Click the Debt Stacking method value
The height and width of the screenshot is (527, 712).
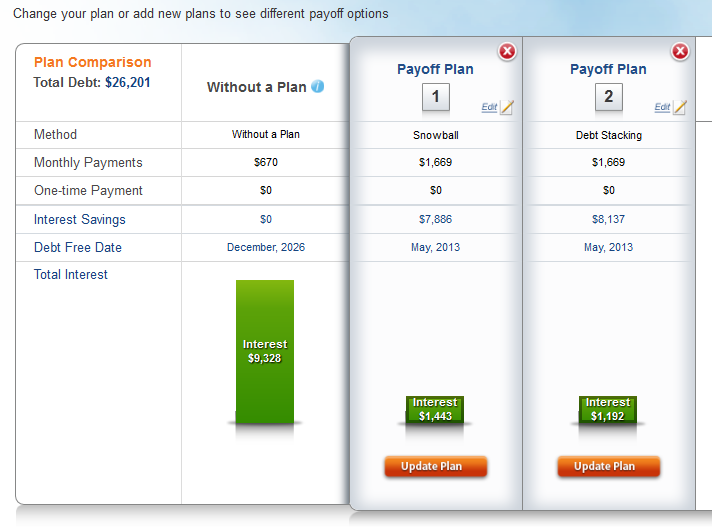point(608,135)
